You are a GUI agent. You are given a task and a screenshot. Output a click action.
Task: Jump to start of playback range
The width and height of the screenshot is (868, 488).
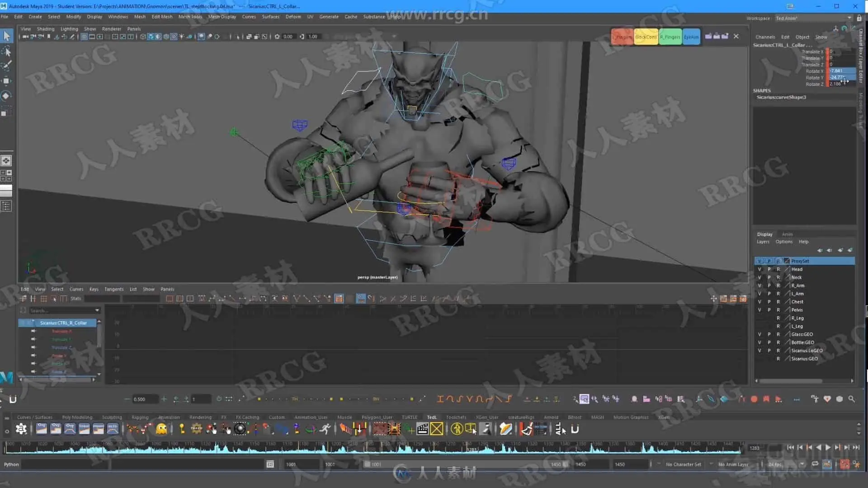tap(790, 447)
